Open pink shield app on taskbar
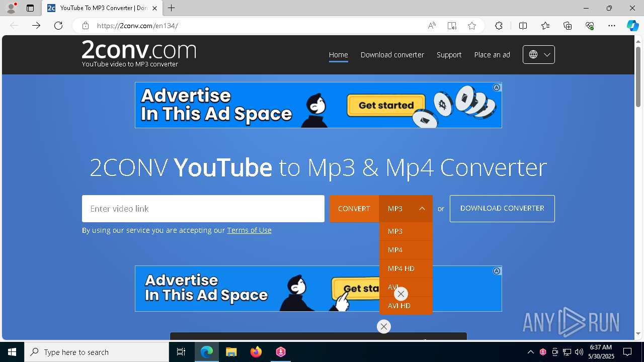The height and width of the screenshot is (362, 644). click(x=281, y=352)
